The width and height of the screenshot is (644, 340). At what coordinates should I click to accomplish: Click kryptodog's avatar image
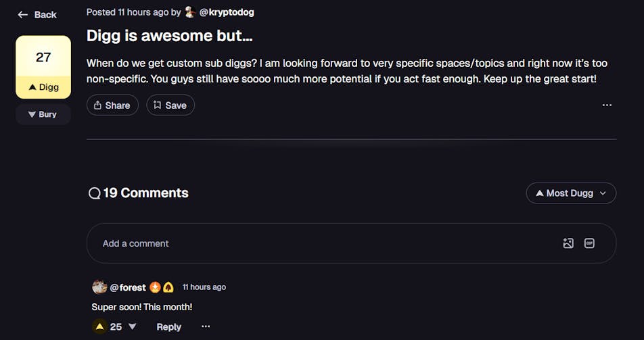click(x=190, y=12)
